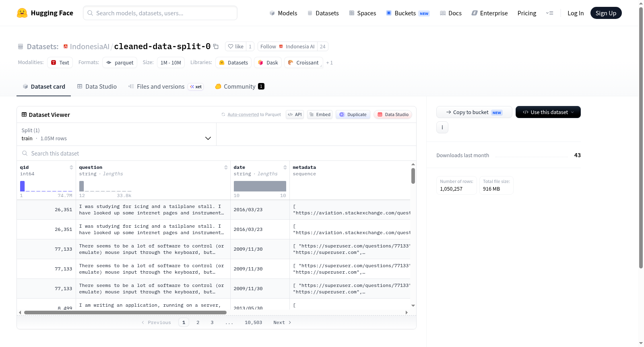
Task: Click the date column sort icon
Action: coord(285,167)
